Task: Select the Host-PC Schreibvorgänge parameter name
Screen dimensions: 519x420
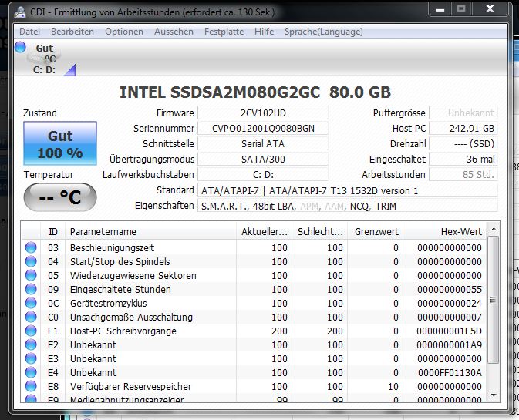Action: point(123,331)
